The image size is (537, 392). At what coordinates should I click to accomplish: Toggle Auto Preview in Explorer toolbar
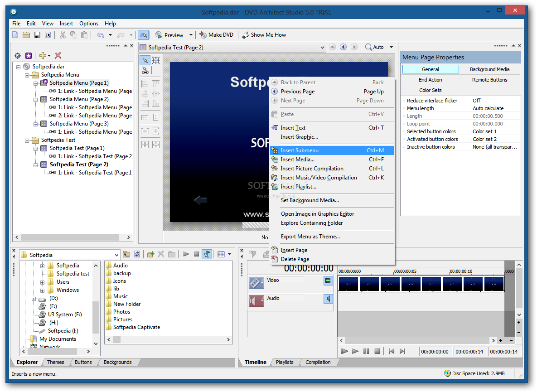click(207, 254)
